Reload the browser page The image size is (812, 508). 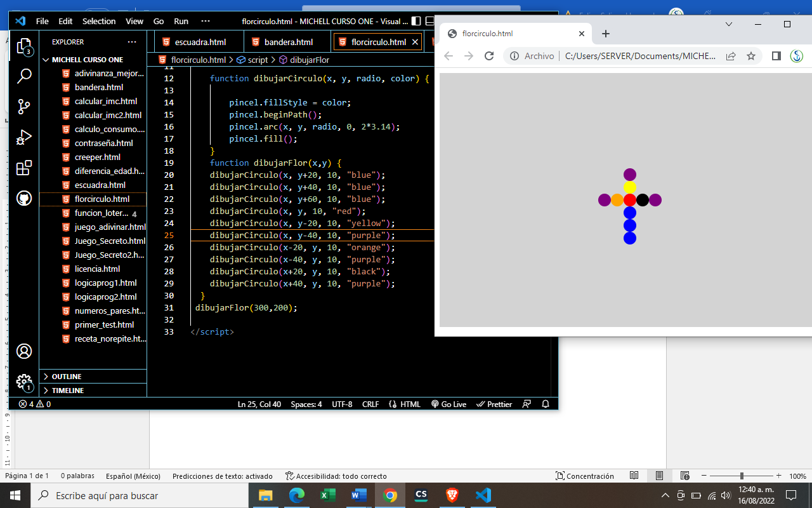pyautogui.click(x=489, y=56)
